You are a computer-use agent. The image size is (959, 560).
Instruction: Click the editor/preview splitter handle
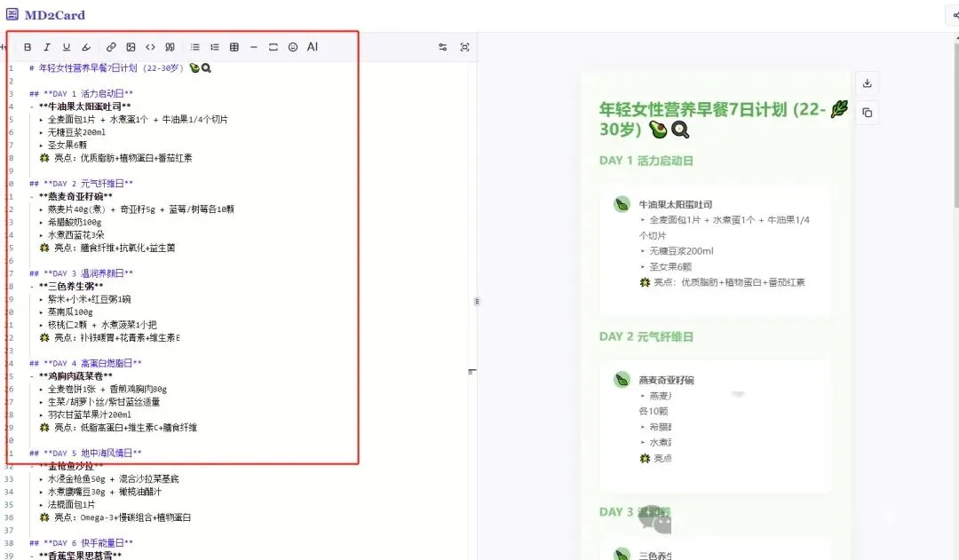click(x=477, y=302)
